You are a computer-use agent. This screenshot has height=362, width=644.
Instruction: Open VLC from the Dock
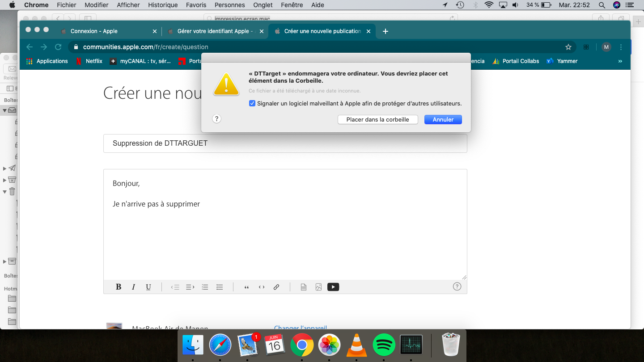357,345
